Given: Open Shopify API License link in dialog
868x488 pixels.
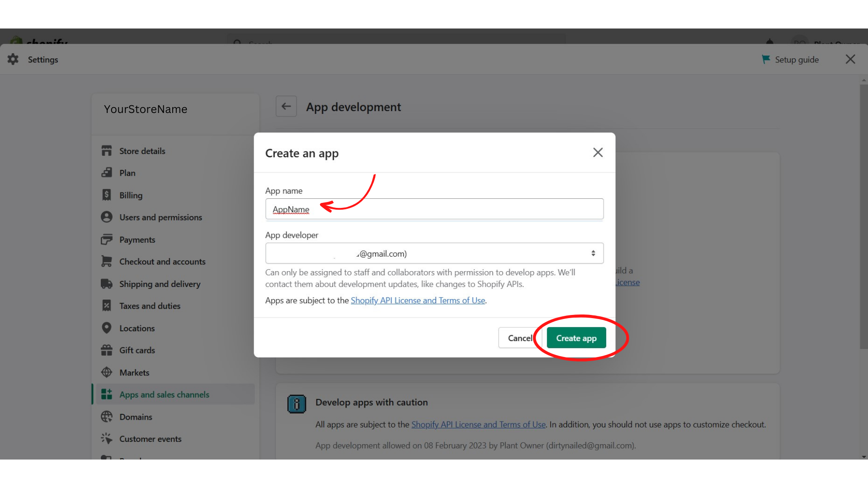Looking at the screenshot, I should coord(417,300).
